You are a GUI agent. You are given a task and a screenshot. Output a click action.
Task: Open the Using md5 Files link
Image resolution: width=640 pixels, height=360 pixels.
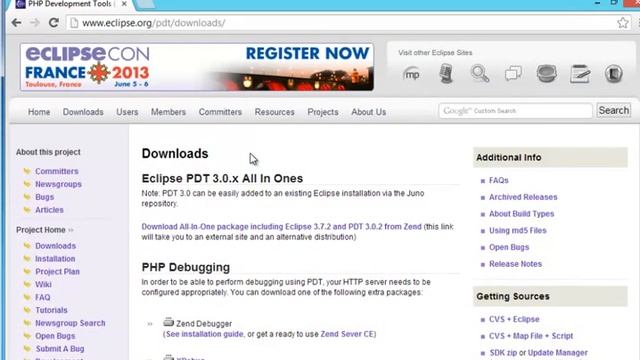518,231
